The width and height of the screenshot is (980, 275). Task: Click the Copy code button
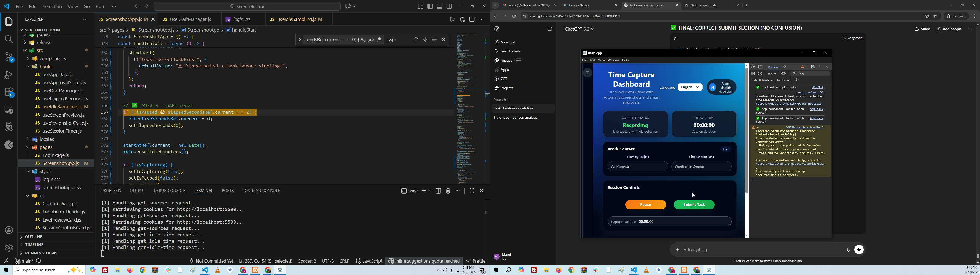pyautogui.click(x=852, y=38)
